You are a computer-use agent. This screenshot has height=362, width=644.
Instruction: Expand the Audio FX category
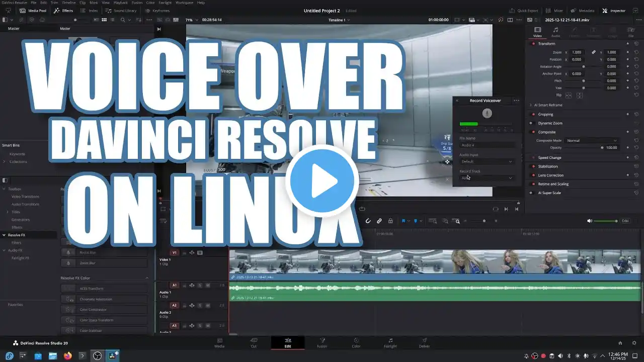coord(5,250)
